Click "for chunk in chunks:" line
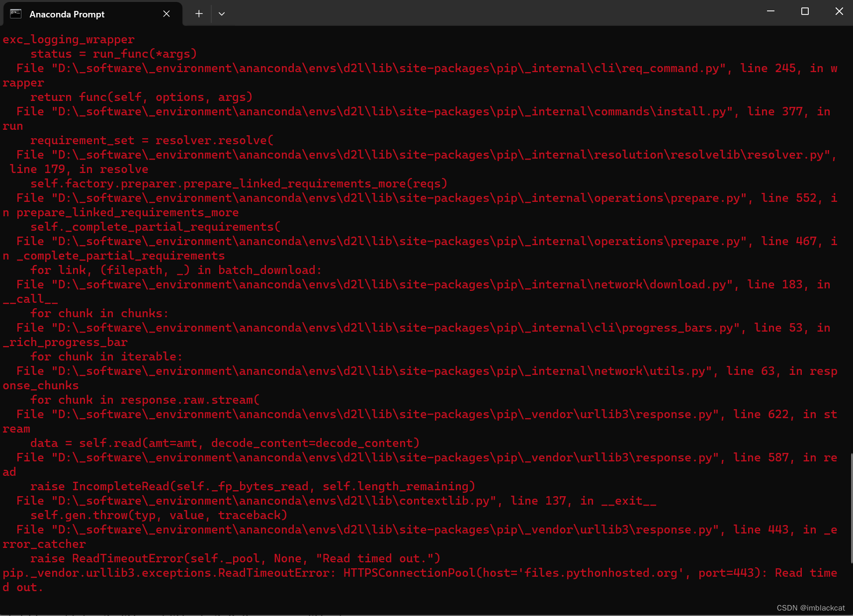853x616 pixels. [100, 314]
